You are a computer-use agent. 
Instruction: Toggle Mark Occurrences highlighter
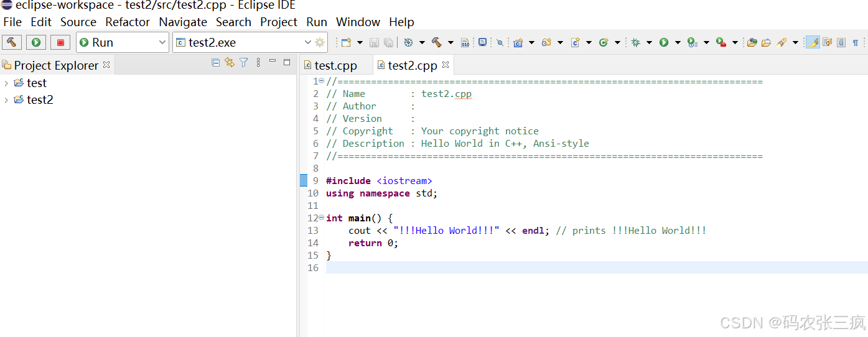coord(813,42)
